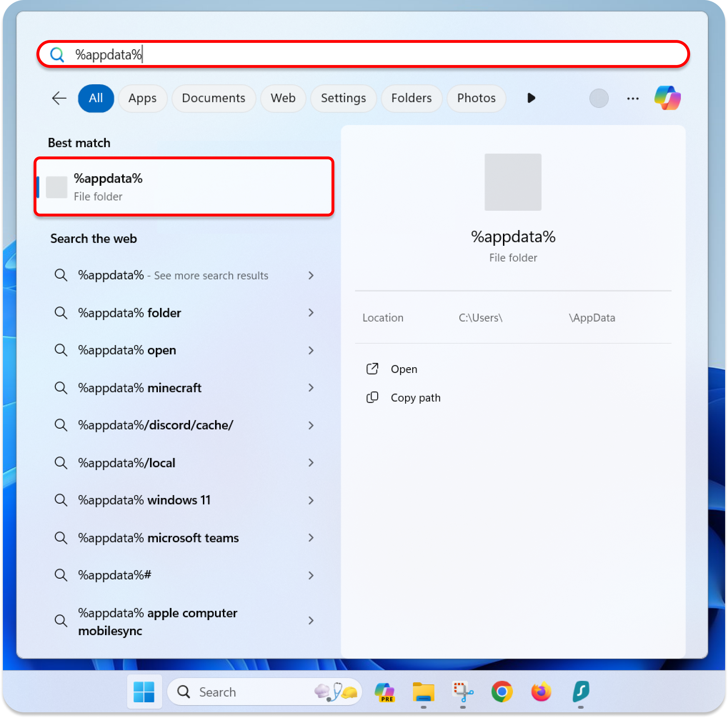The width and height of the screenshot is (728, 718).
Task: Select the Folders filter tab
Action: [411, 98]
